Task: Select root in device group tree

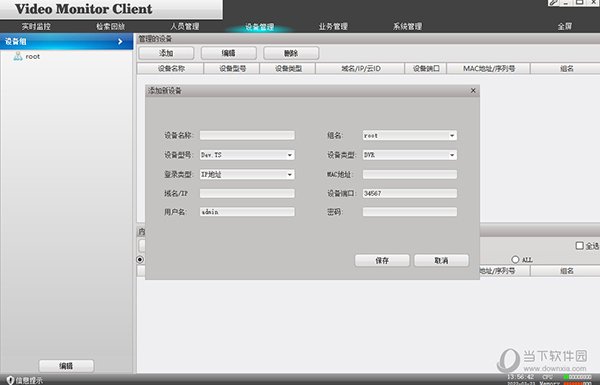Action: pyautogui.click(x=33, y=57)
